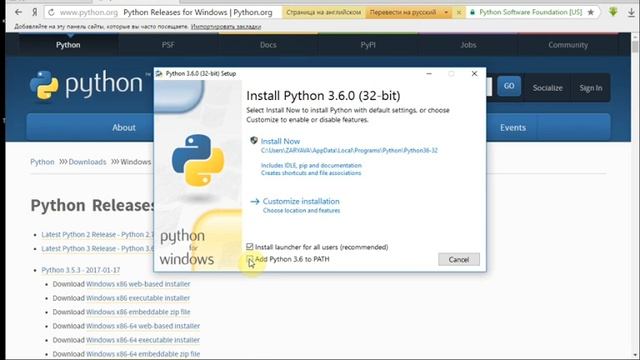Open the Jobs top navigation tab
640x360 pixels.
coord(468,45)
